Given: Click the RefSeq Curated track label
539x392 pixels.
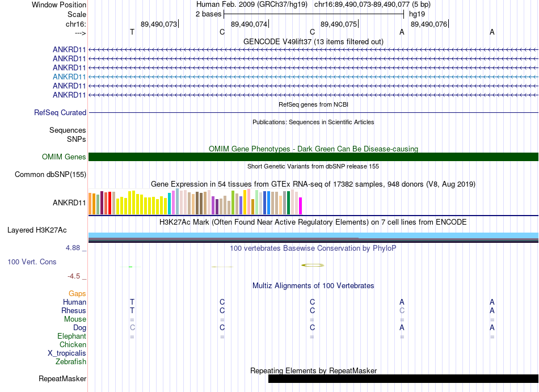Looking at the screenshot, I should (60, 113).
